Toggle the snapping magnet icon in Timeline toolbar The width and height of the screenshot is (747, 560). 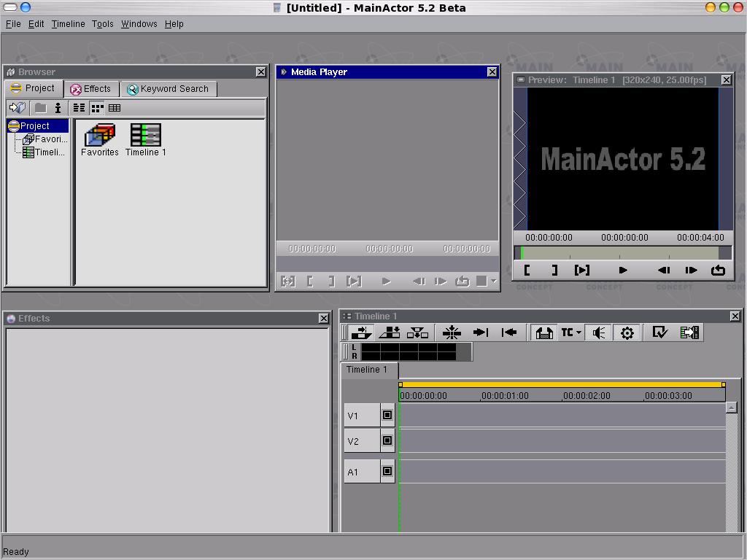(543, 332)
